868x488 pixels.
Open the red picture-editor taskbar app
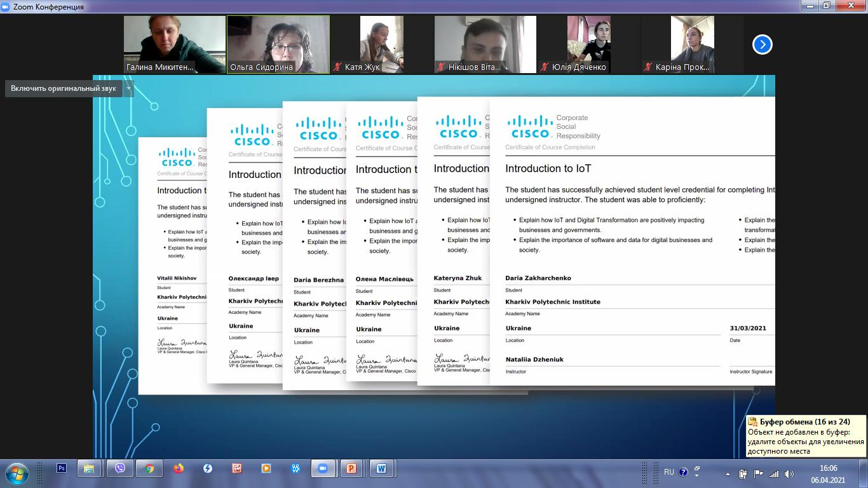click(x=237, y=468)
